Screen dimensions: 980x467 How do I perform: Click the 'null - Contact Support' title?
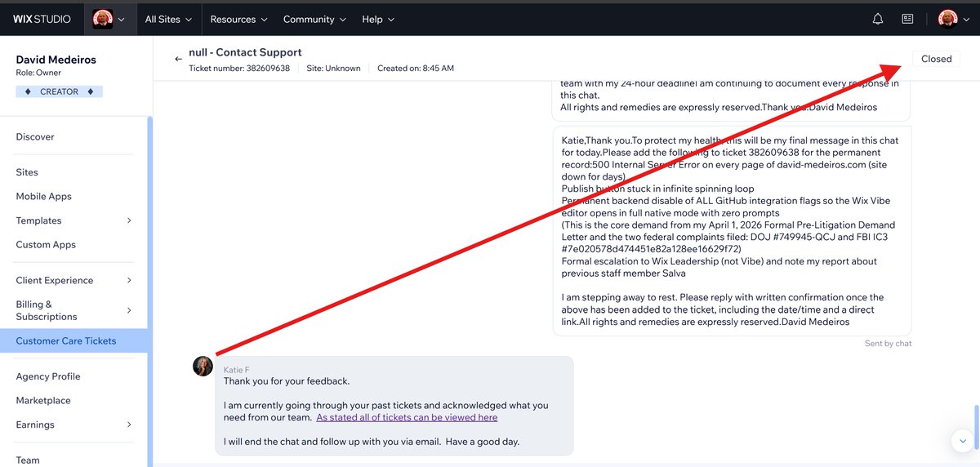245,52
